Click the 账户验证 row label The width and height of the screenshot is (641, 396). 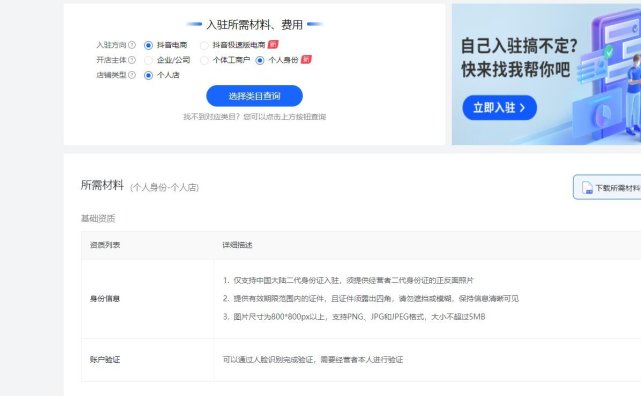click(x=105, y=360)
